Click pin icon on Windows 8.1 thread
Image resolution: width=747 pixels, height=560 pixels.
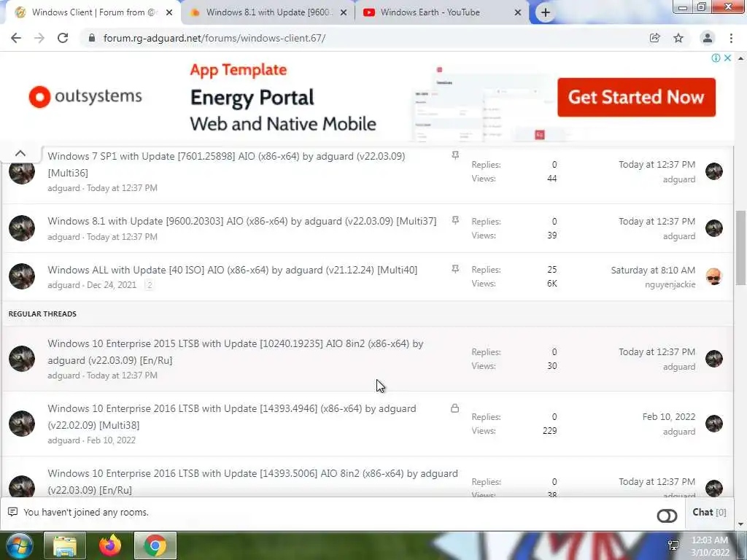pos(455,220)
